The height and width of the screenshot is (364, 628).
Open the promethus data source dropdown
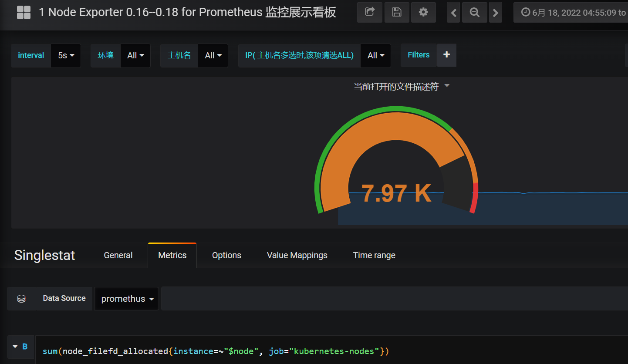click(x=126, y=299)
